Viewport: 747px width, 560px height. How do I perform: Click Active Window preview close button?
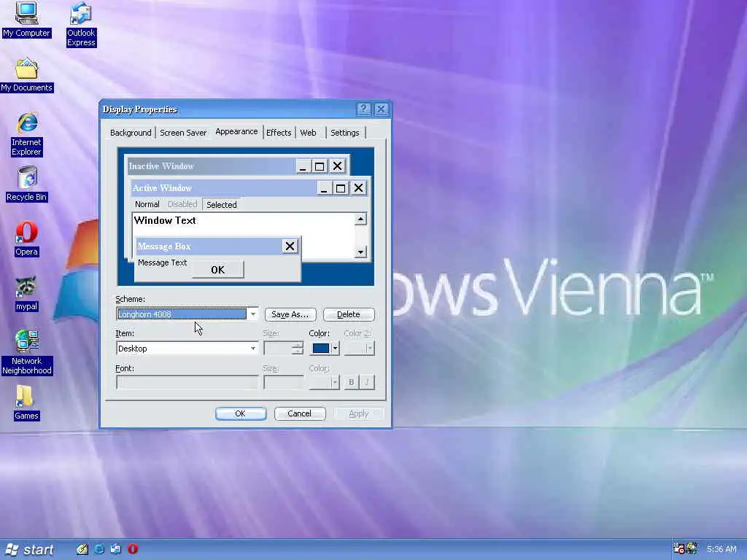[358, 188]
